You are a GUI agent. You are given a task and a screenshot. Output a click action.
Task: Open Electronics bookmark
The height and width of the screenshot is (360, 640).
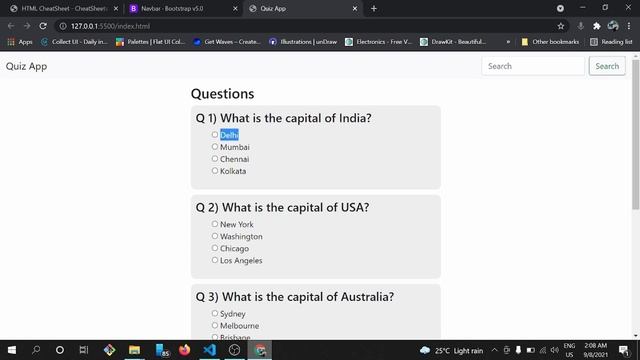click(379, 42)
